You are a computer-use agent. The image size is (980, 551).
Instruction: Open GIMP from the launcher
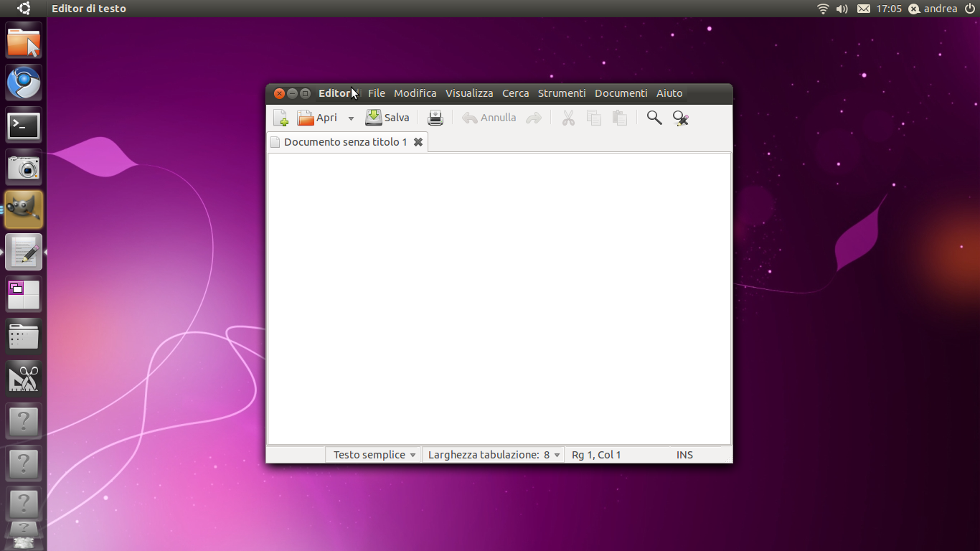pos(24,209)
